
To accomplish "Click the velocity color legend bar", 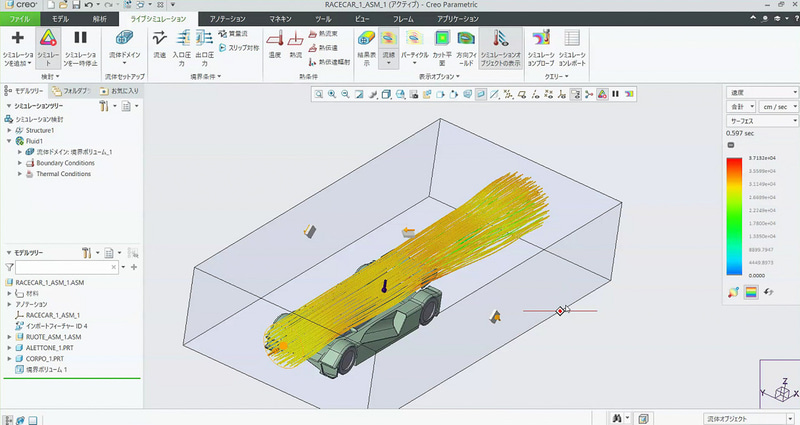I will [734, 217].
